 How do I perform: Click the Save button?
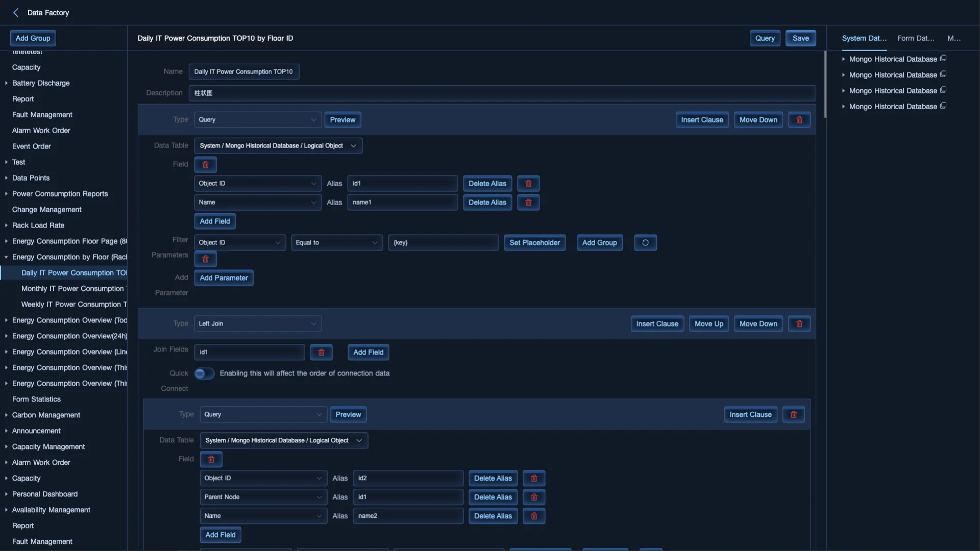tap(800, 38)
